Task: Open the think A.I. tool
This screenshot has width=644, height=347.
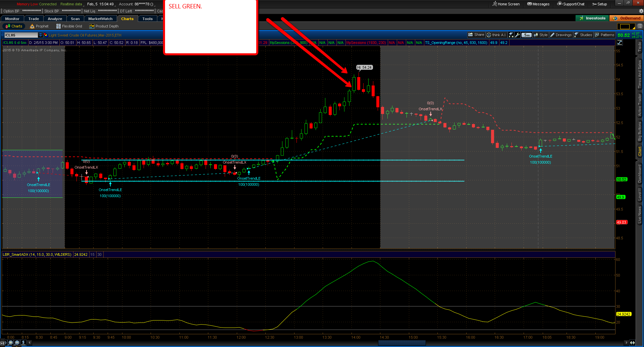Action: click(x=496, y=35)
